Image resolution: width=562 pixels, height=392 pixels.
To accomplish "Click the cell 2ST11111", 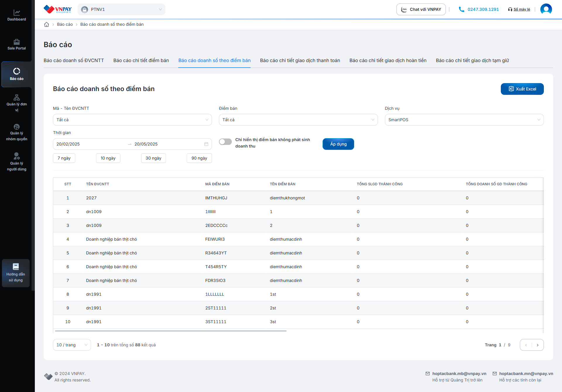I will (x=216, y=308).
